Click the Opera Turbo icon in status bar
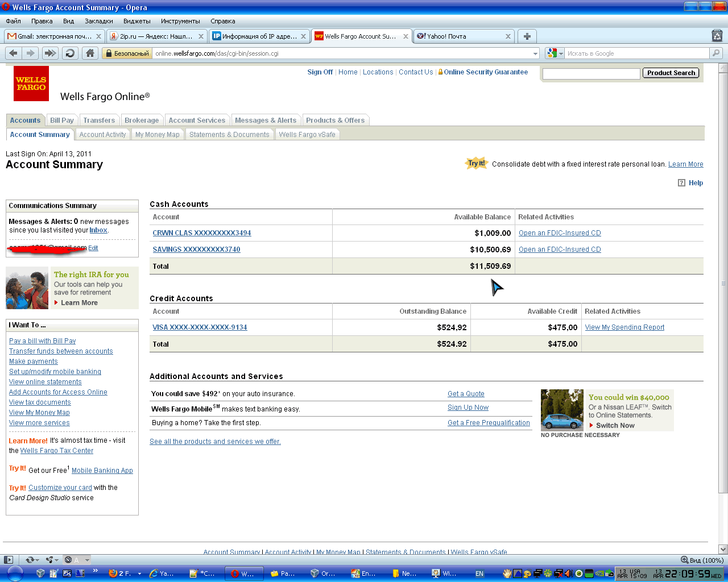 point(68,560)
